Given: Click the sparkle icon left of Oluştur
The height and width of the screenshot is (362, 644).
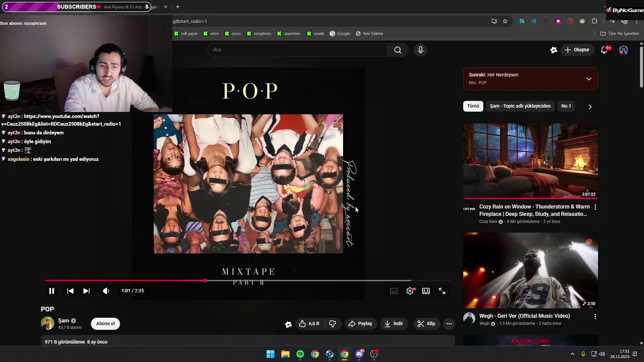Looking at the screenshot, I should coord(553,50).
